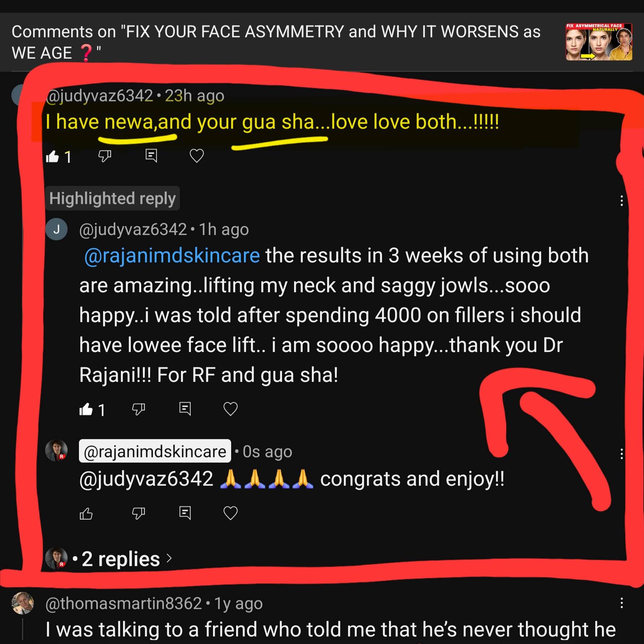Open options menu for rajanimdskincare reply
The width and height of the screenshot is (644, 644).
[621, 454]
